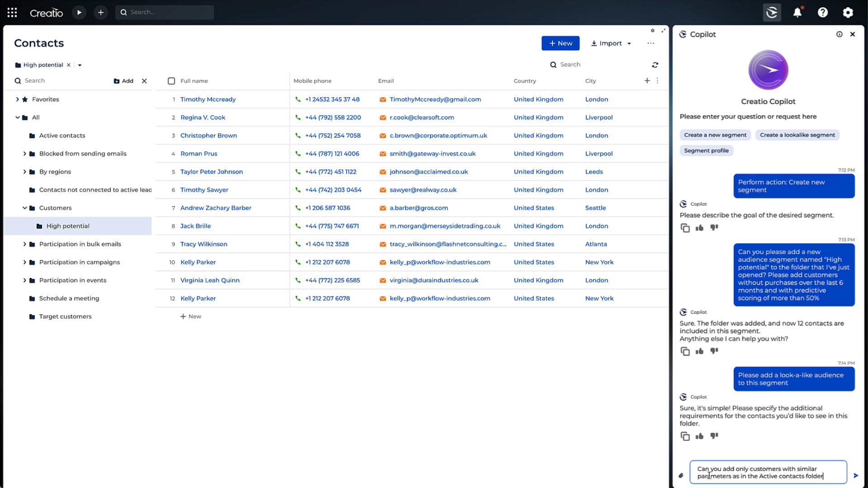Viewport: 868px width, 488px height.
Task: Click the Copilot message input field
Action: (768, 472)
